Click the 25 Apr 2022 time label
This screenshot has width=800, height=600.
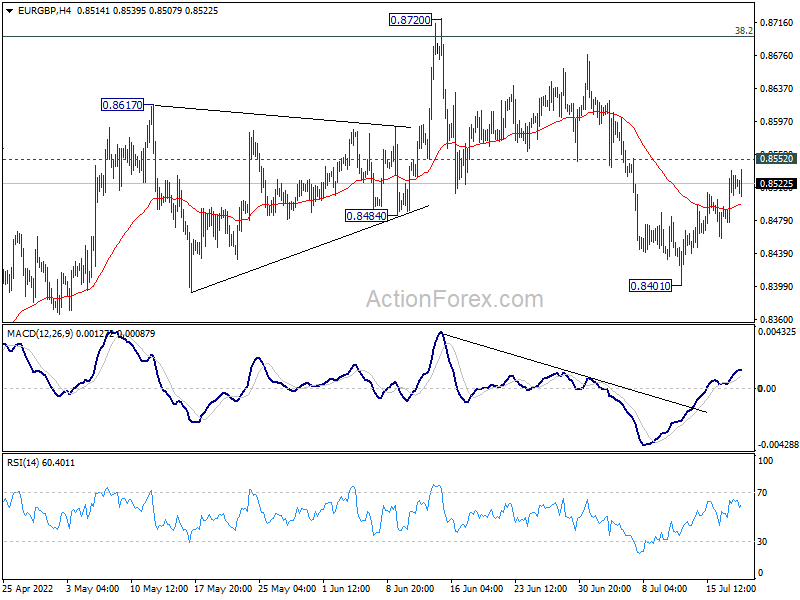(x=28, y=588)
